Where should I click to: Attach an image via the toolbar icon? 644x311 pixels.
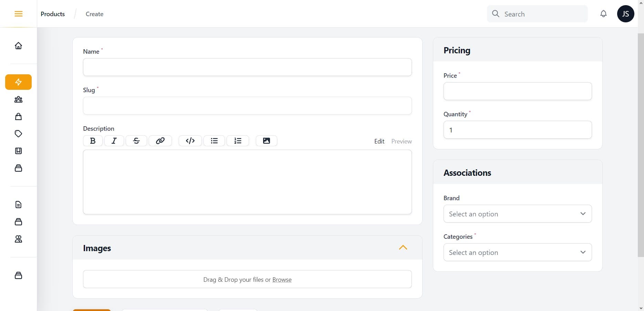[x=267, y=141]
